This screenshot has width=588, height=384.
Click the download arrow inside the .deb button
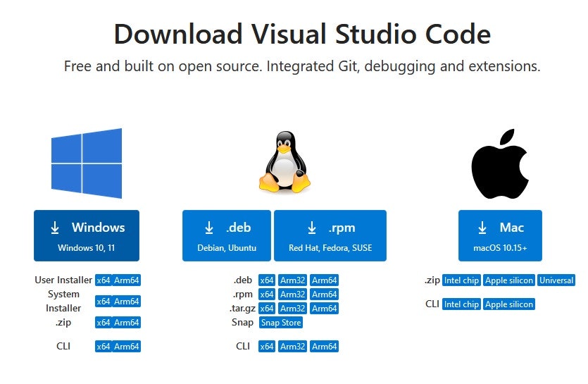tap(209, 228)
